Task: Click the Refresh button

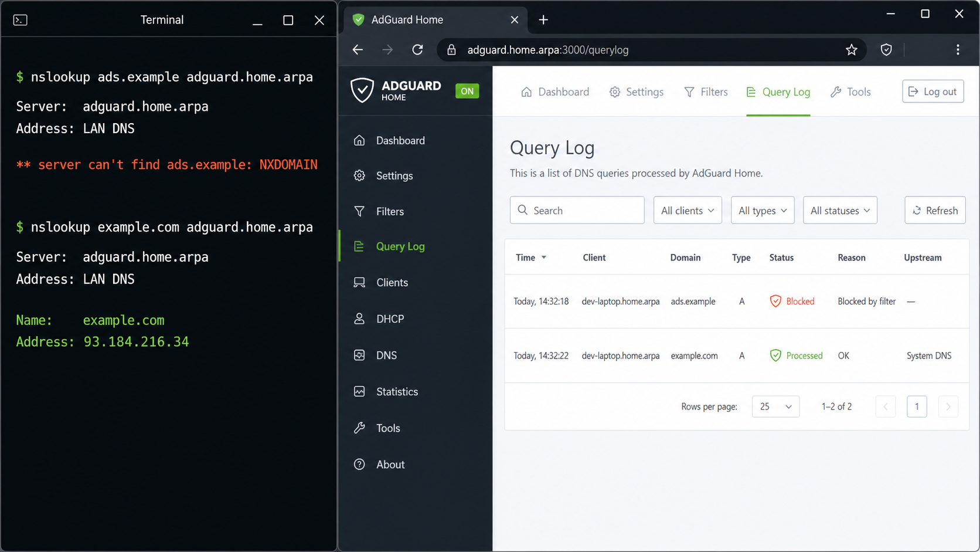Action: point(935,210)
